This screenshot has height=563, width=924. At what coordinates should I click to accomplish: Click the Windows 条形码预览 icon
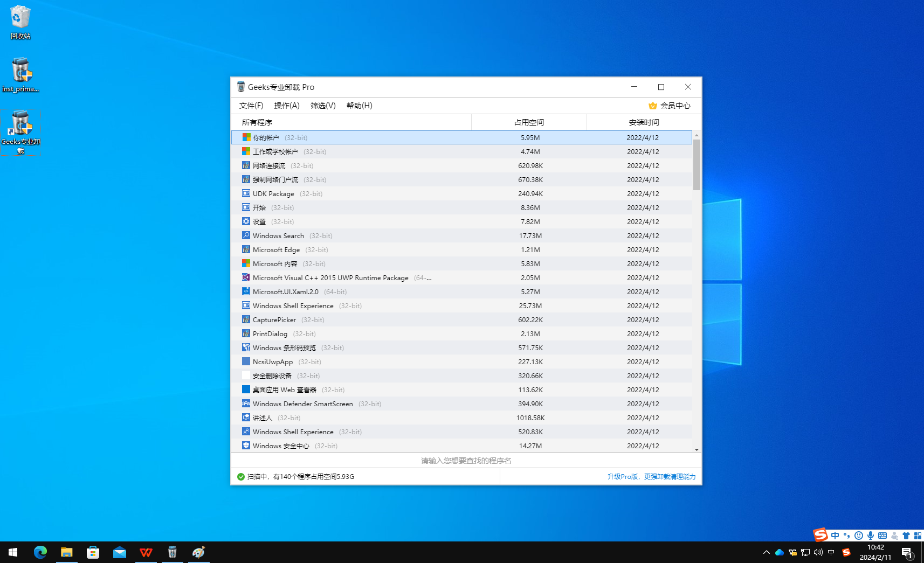click(x=246, y=347)
